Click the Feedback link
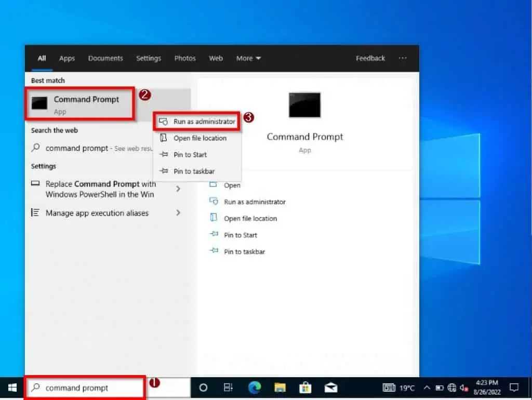Viewport: 532px width, 400px height. click(370, 58)
